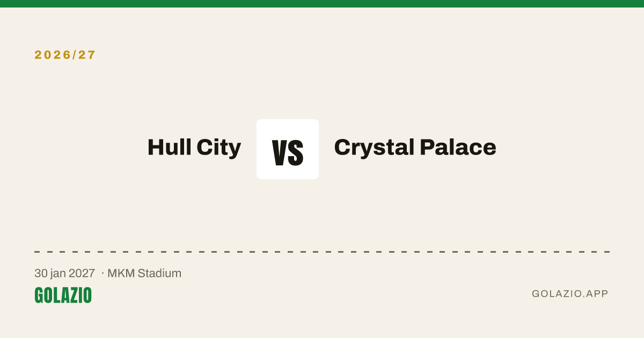Click the MKM text in the venue
This screenshot has width=644, height=338.
[121, 273]
